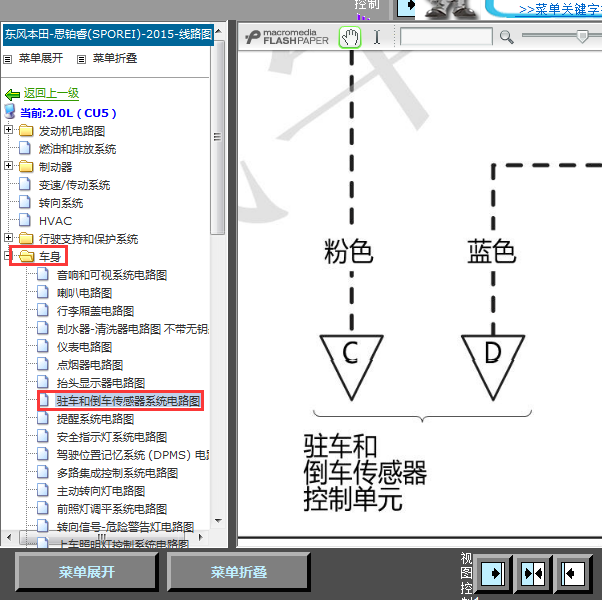This screenshot has height=601, width=602.
Task: Click the page icon beside 喇叭电路图
Action: point(43,292)
